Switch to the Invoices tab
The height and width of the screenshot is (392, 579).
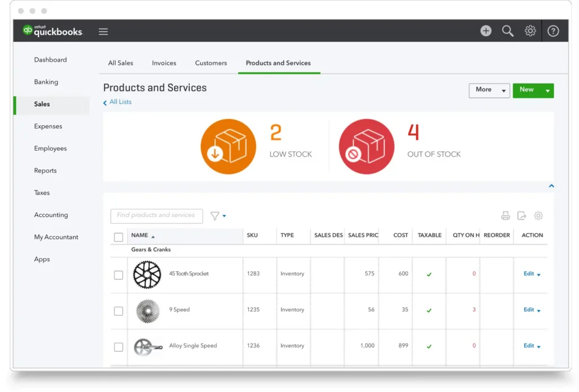pos(164,63)
